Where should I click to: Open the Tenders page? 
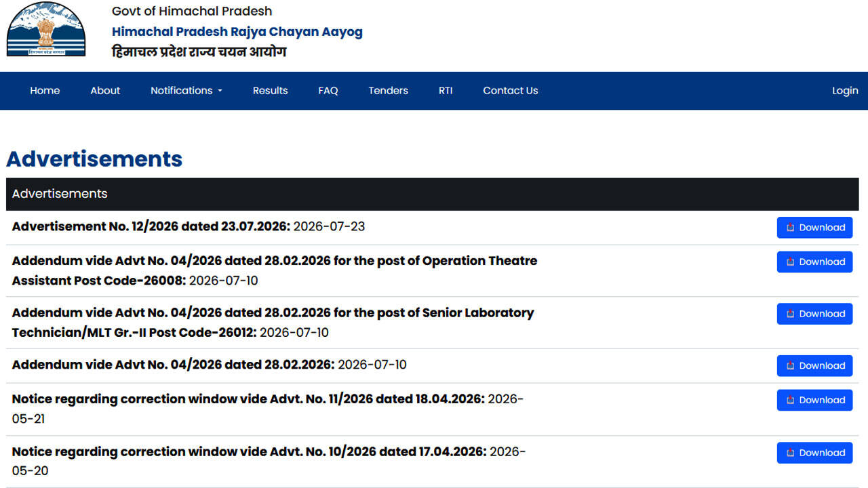(389, 91)
